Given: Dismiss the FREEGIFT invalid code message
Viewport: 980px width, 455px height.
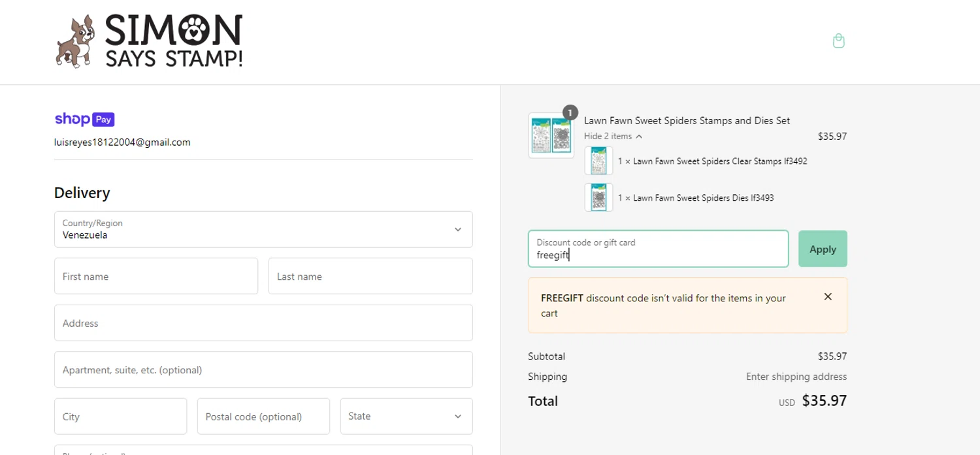Looking at the screenshot, I should [x=828, y=297].
